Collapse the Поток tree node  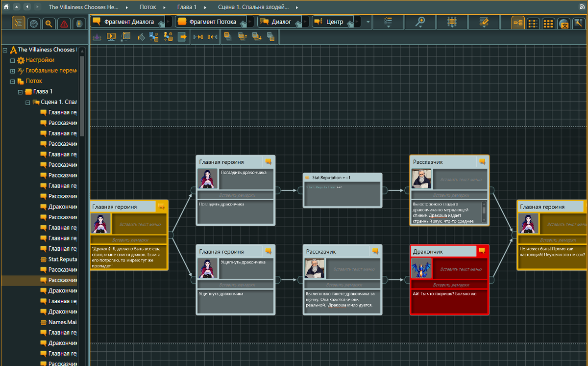13,81
